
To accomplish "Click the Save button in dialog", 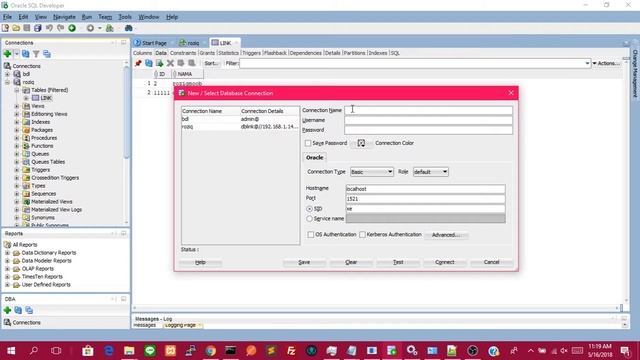I will click(304, 262).
